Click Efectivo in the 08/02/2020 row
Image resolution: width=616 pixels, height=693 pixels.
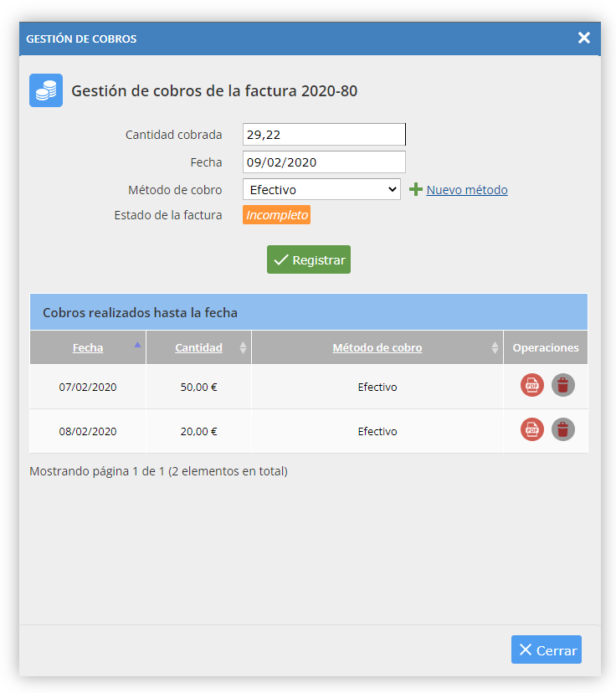[377, 431]
